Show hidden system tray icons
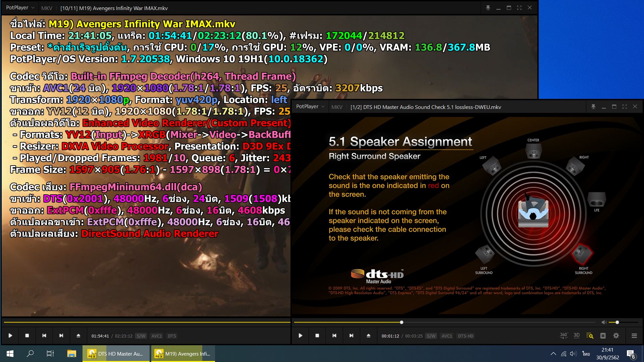 pos(553,354)
